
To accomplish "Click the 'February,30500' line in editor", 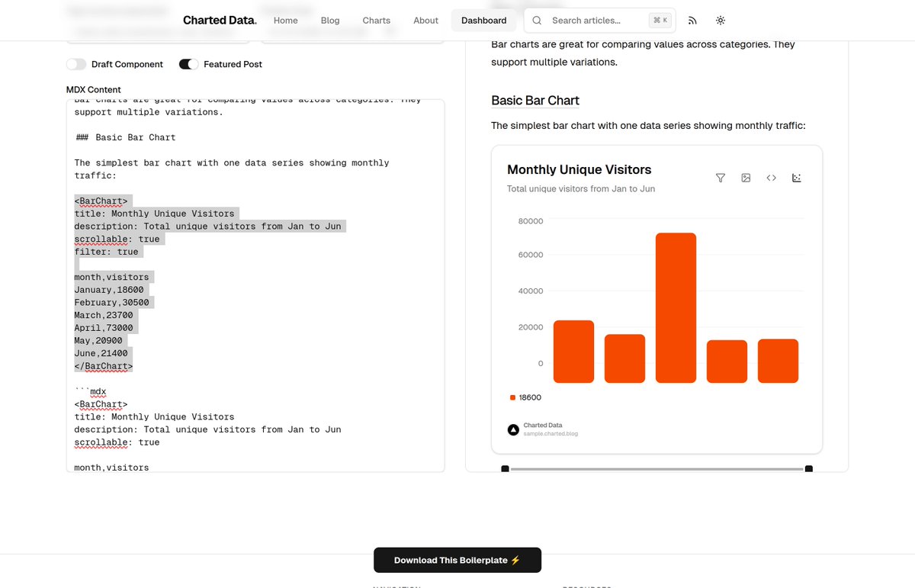I will (112, 303).
